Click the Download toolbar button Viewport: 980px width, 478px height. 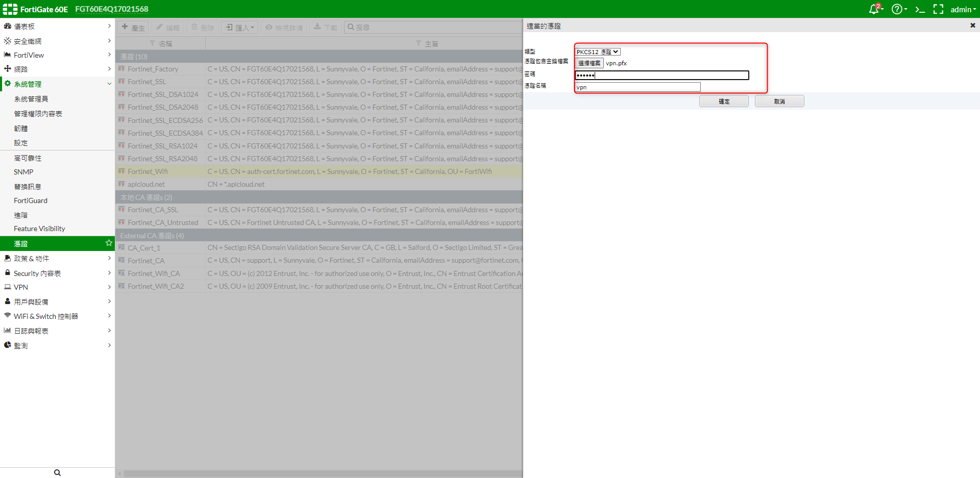325,27
